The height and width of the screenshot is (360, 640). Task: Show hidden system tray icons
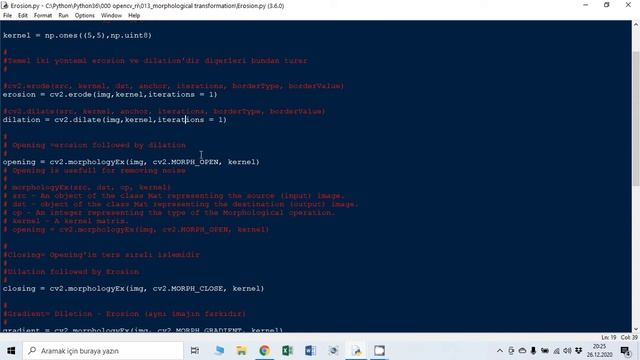[x=500, y=351]
